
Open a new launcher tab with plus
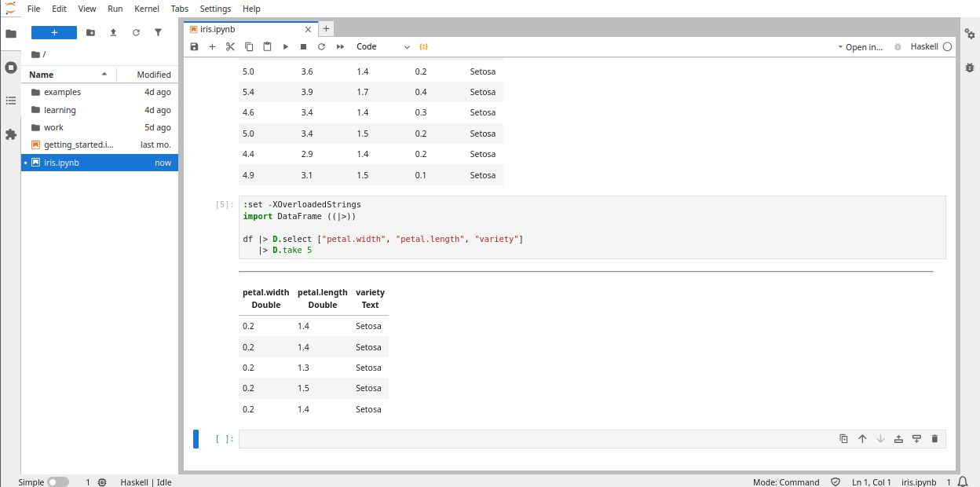(326, 29)
